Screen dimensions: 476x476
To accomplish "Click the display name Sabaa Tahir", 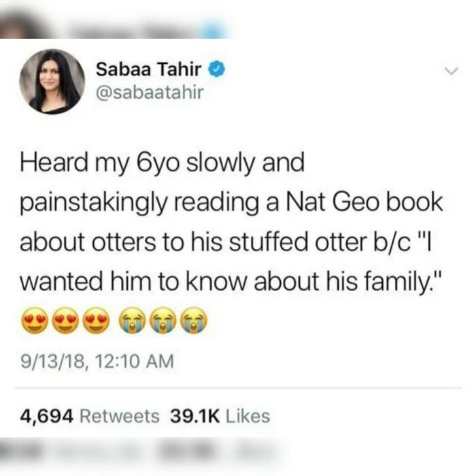I will pyautogui.click(x=149, y=69).
